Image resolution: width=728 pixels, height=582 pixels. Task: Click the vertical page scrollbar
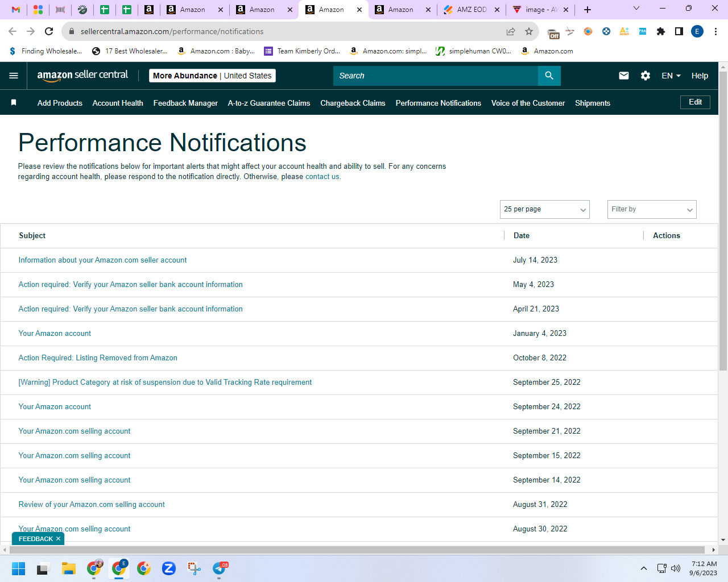point(723,222)
